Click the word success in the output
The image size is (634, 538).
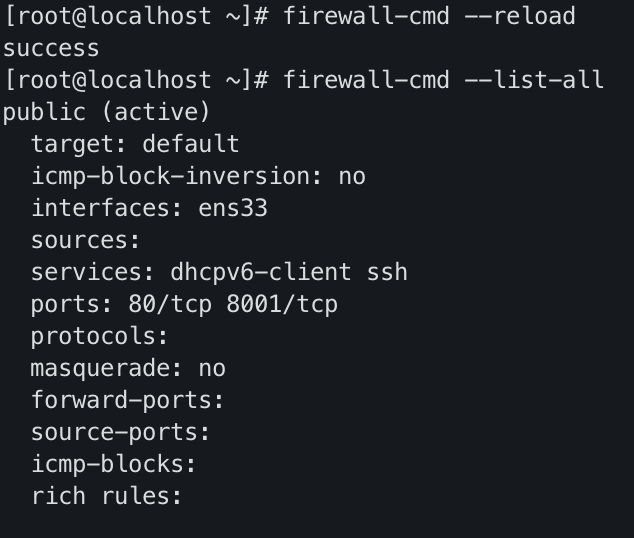[x=51, y=48]
